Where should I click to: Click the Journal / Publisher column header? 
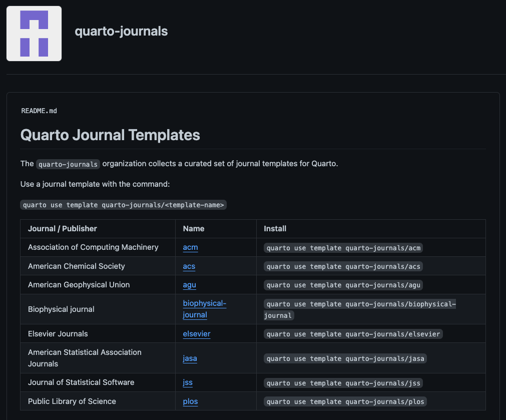click(63, 229)
